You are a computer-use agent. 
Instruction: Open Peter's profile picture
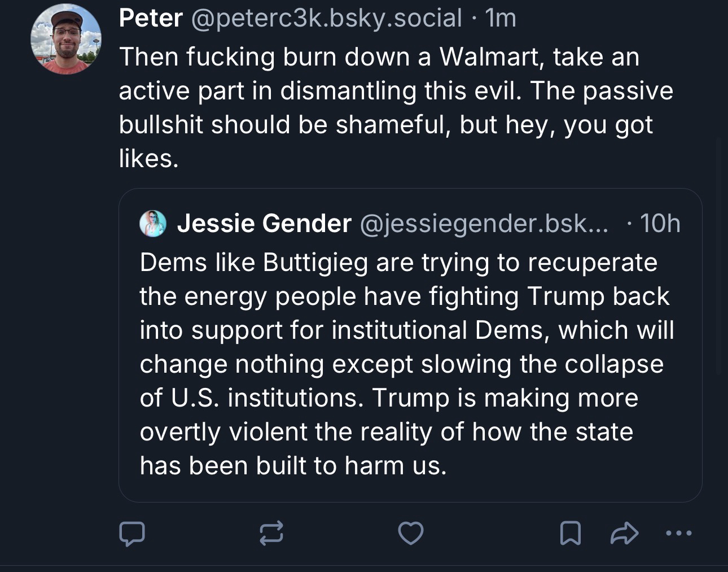[x=66, y=40]
